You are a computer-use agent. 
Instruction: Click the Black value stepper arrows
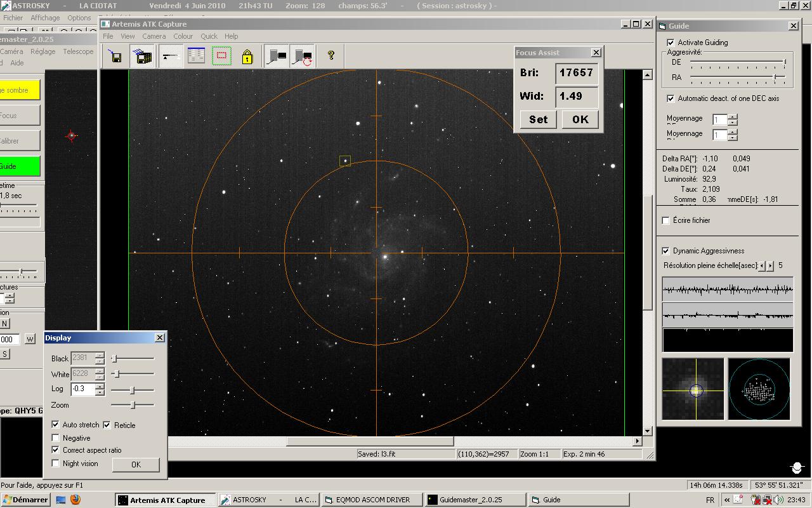100,358
